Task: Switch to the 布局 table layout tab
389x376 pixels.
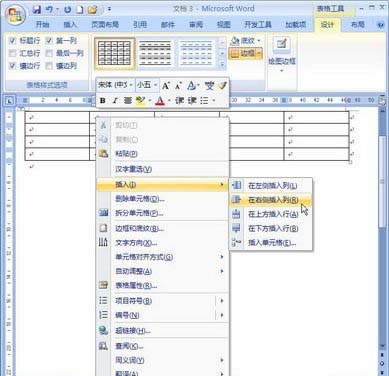Action: tap(357, 24)
